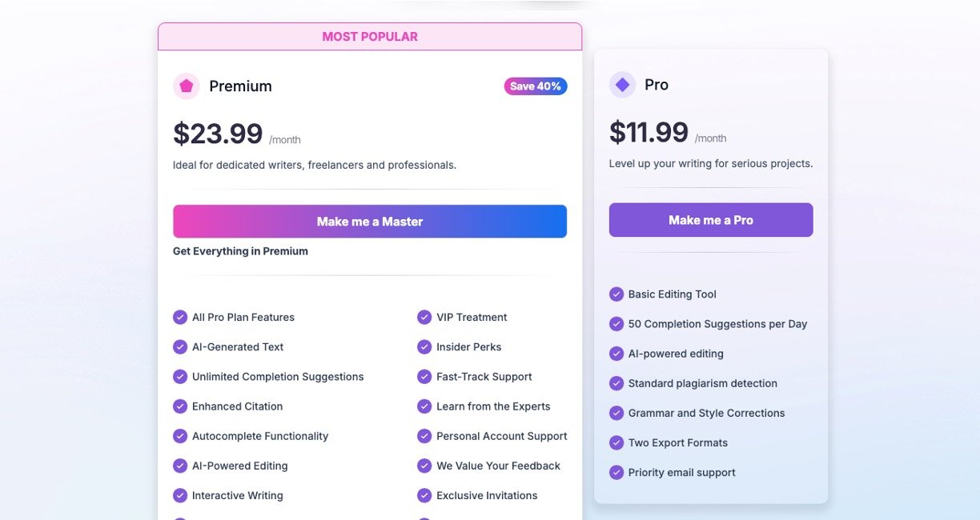Click checkmark icon beside Insider Perks
This screenshot has height=520, width=980.
(x=424, y=347)
